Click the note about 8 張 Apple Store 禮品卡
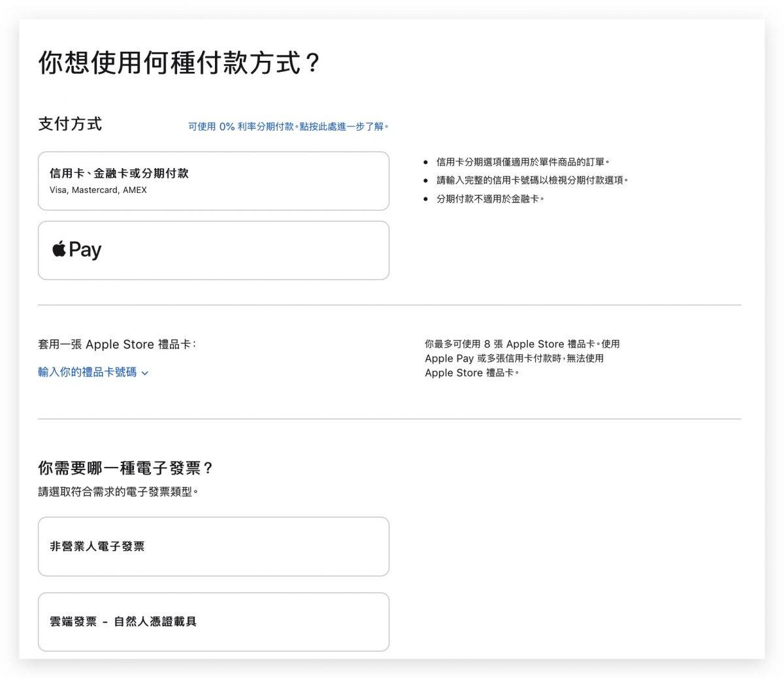This screenshot has width=784, height=678. click(521, 358)
